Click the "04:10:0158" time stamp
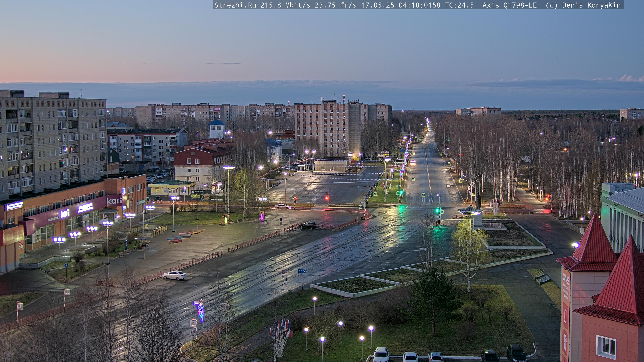This screenshot has height=362, width=644. coord(419,5)
